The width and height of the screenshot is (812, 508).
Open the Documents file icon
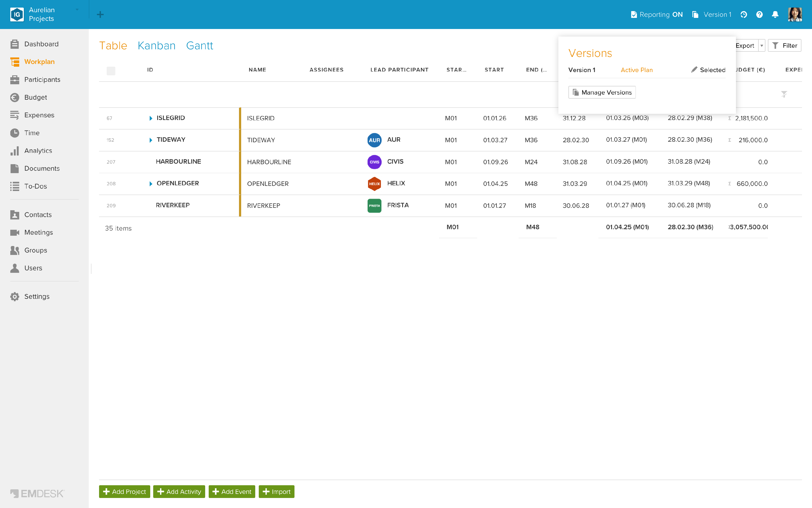coord(14,169)
